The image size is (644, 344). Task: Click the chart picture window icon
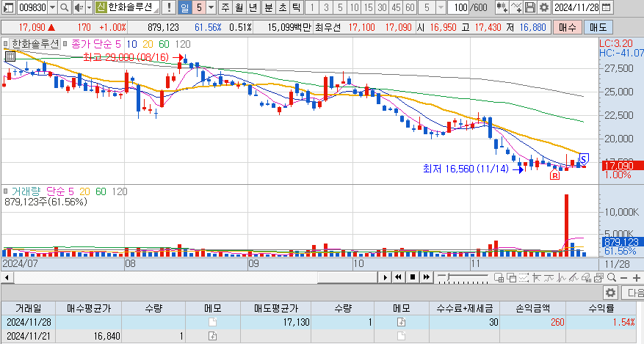pyautogui.click(x=598, y=277)
